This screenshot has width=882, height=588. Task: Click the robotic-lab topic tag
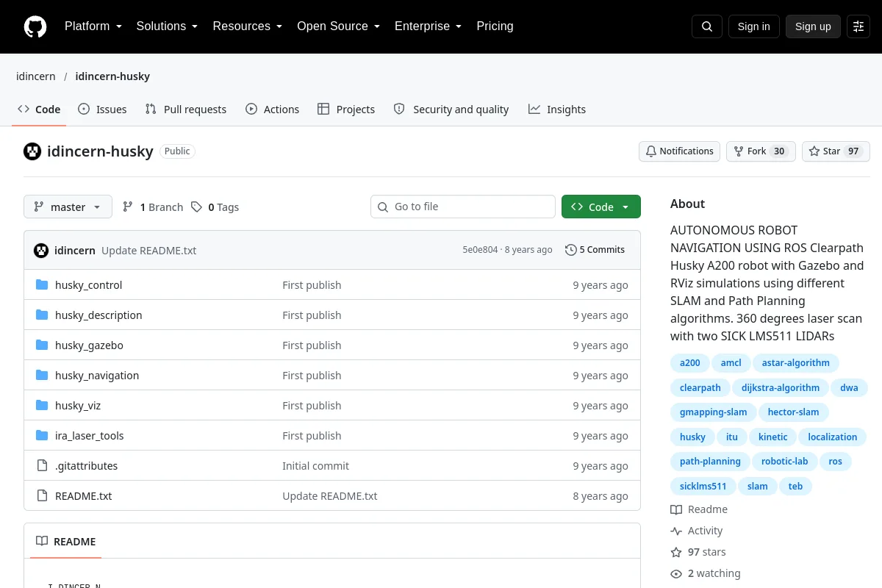coord(785,462)
